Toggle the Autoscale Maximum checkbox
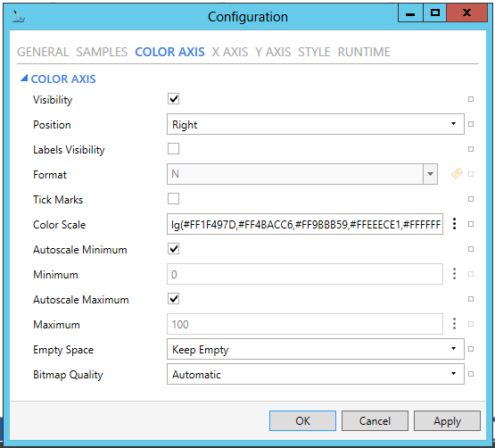Image resolution: width=495 pixels, height=448 pixels. [173, 299]
